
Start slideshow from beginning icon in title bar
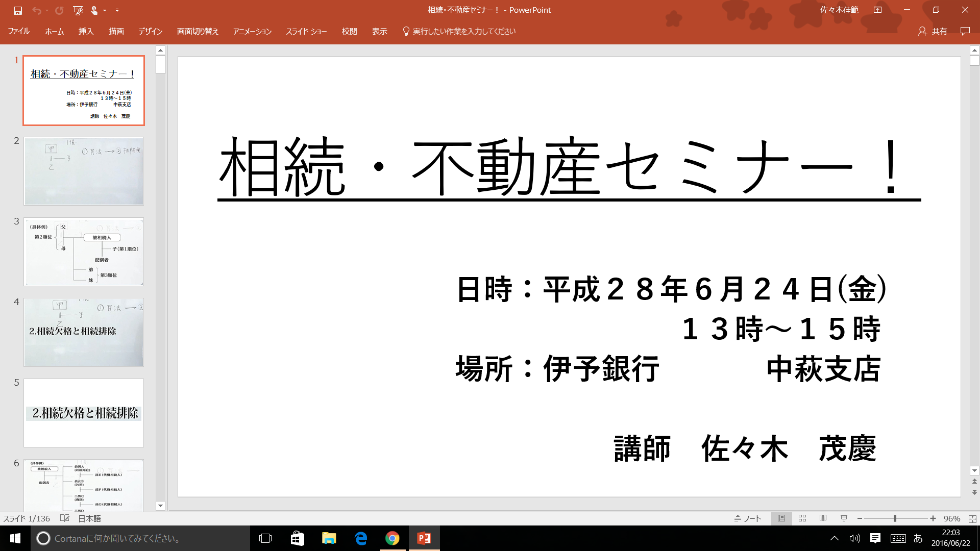pyautogui.click(x=78, y=10)
